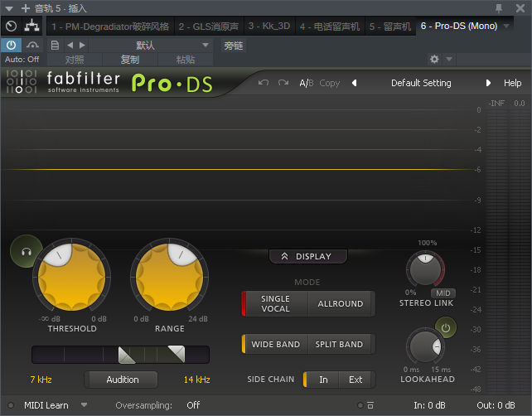Click the Auto: Off automation label
532x416 pixels.
click(22, 60)
